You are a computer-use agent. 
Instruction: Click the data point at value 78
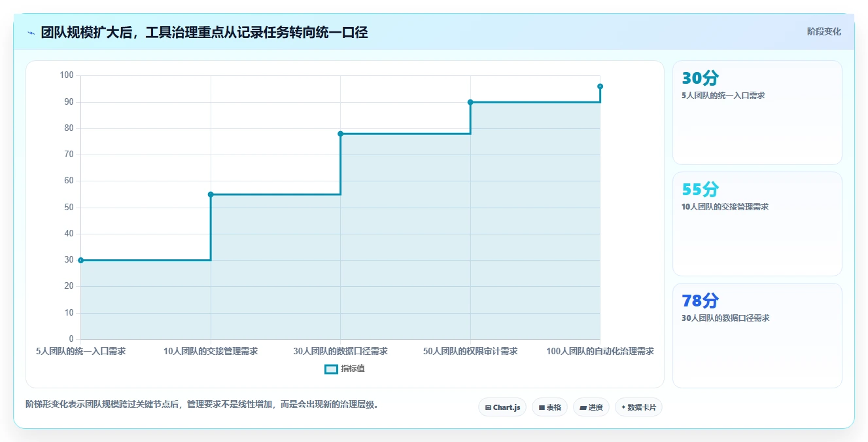(x=340, y=134)
